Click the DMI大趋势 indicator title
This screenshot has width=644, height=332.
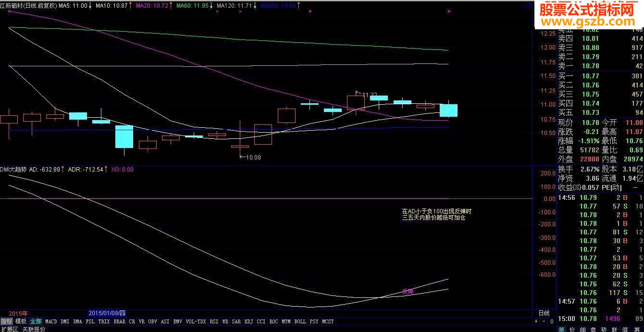click(x=13, y=169)
